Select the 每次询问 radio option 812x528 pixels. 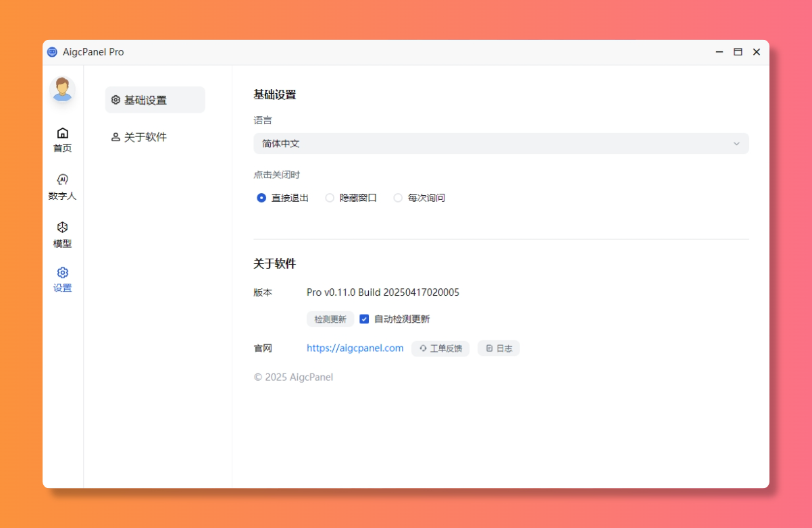[x=398, y=197]
